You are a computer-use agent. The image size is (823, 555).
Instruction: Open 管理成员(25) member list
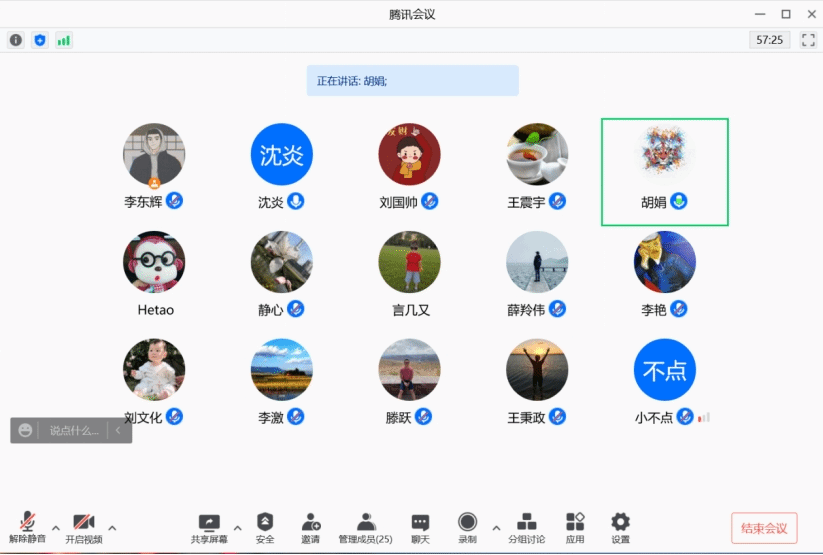(365, 527)
